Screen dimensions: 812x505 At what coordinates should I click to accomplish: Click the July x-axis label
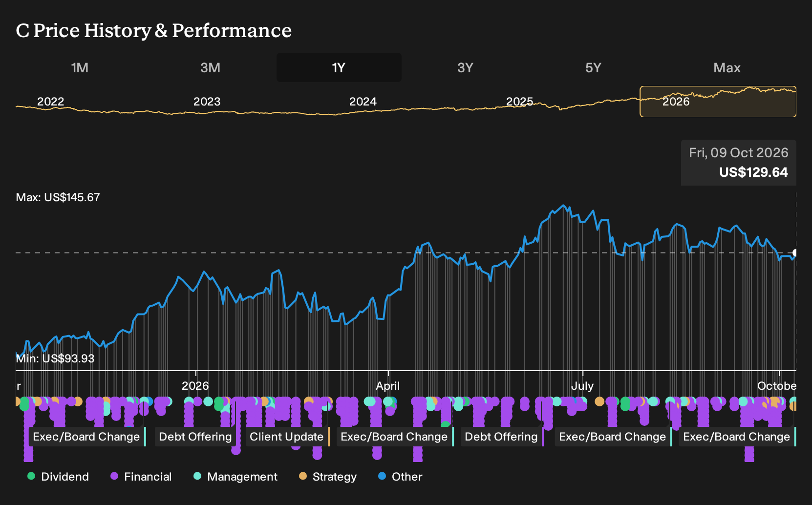(582, 386)
